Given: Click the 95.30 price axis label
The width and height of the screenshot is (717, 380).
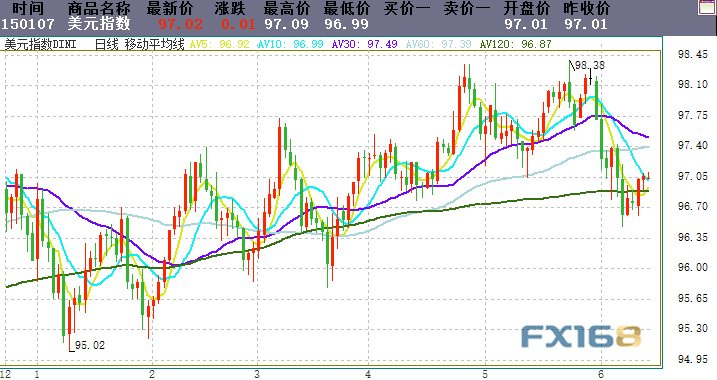Looking at the screenshot, I should (x=693, y=328).
